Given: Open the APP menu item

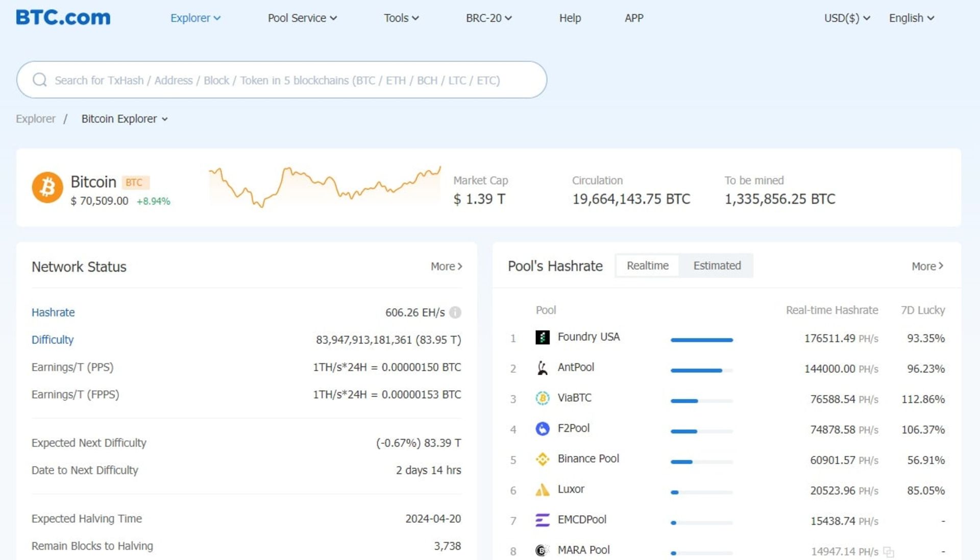Looking at the screenshot, I should [634, 18].
